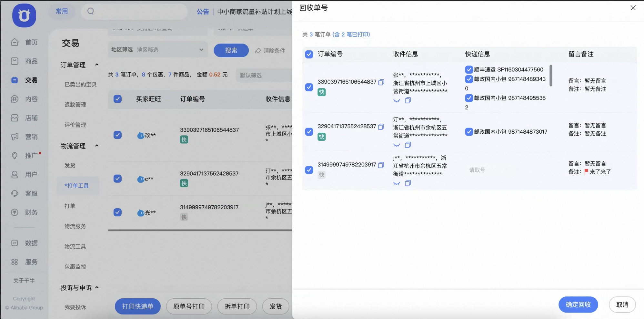Toggle select-all checkbox in dialog header

point(309,54)
